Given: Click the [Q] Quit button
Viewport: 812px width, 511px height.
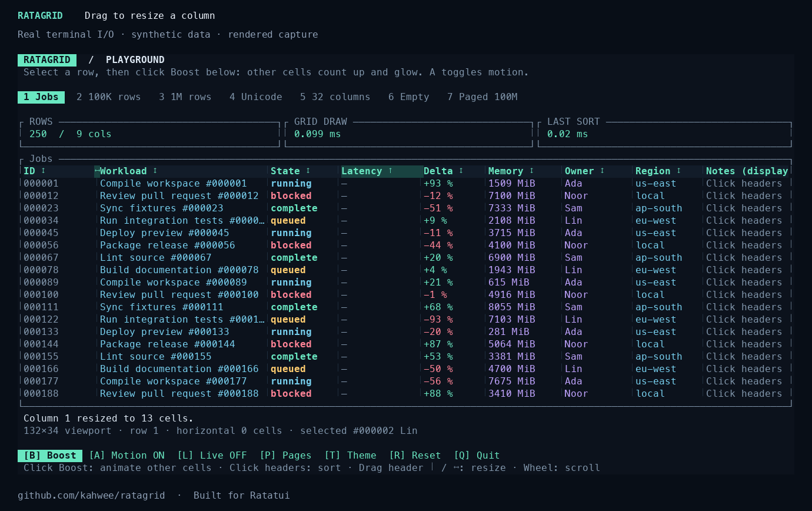Looking at the screenshot, I should [x=477, y=455].
